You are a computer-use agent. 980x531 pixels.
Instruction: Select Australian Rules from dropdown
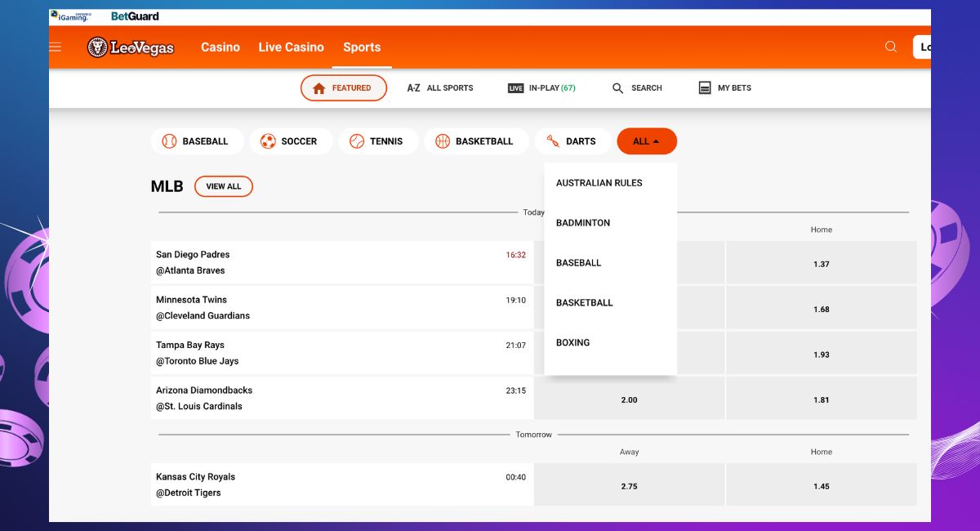coord(611,183)
